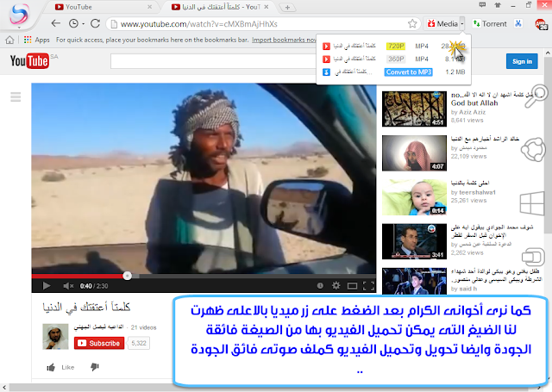Toggle theater mode in the player

tap(352, 286)
